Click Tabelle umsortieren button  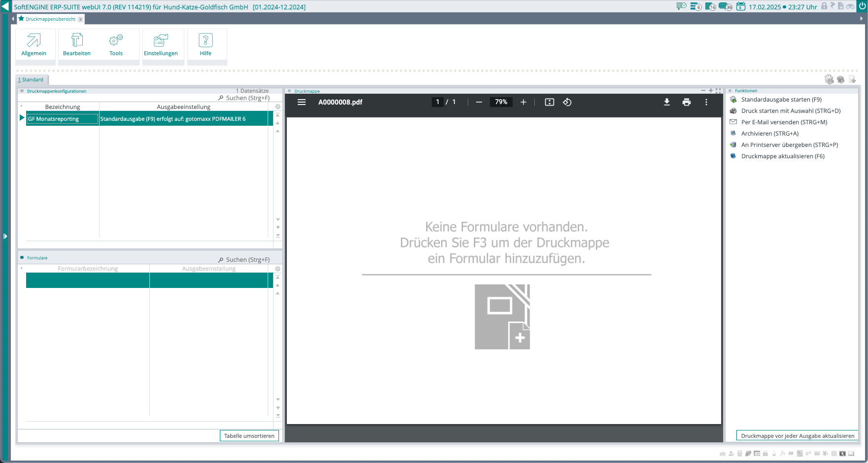coord(249,436)
